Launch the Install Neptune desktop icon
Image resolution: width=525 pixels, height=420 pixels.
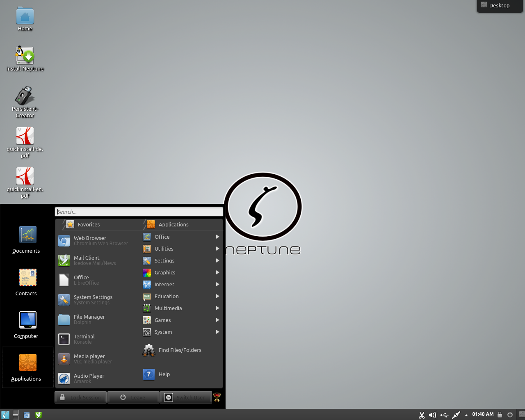click(25, 58)
